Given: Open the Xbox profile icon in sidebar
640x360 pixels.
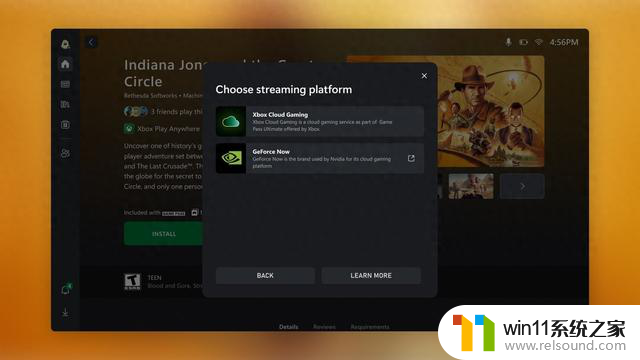Looking at the screenshot, I should [65, 44].
